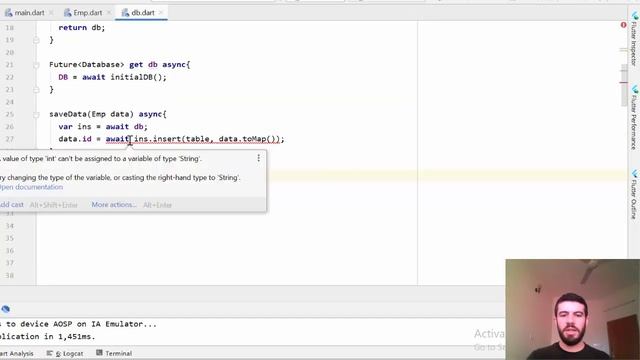The height and width of the screenshot is (360, 640).
Task: Click the red error indicator in editor corner
Action: pos(623,25)
